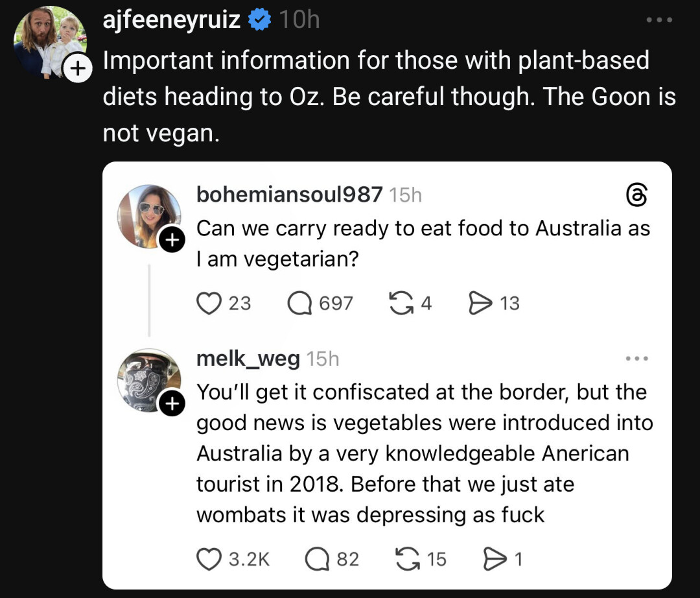Open replies on bohemiansoul987's post
Screen dimensions: 700x598
coord(301,303)
